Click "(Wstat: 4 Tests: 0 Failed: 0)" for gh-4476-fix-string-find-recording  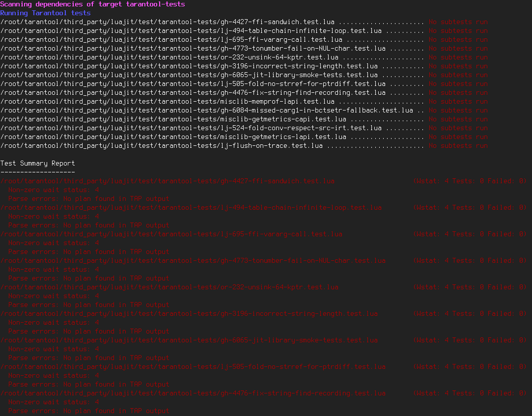click(x=470, y=393)
